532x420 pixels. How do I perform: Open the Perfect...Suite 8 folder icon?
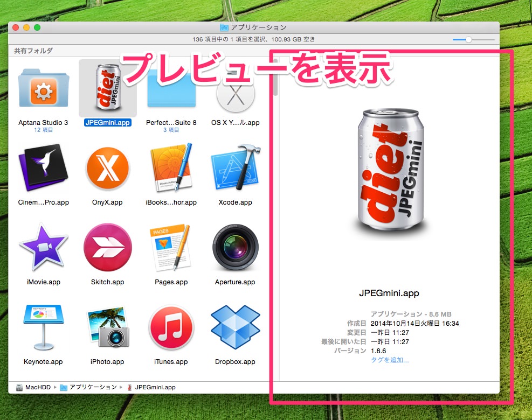click(171, 89)
